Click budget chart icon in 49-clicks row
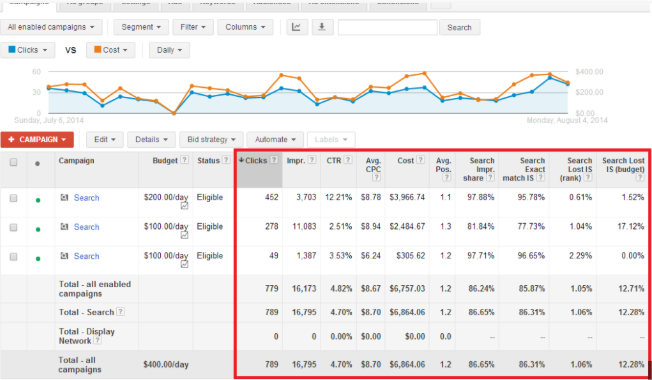 (184, 264)
